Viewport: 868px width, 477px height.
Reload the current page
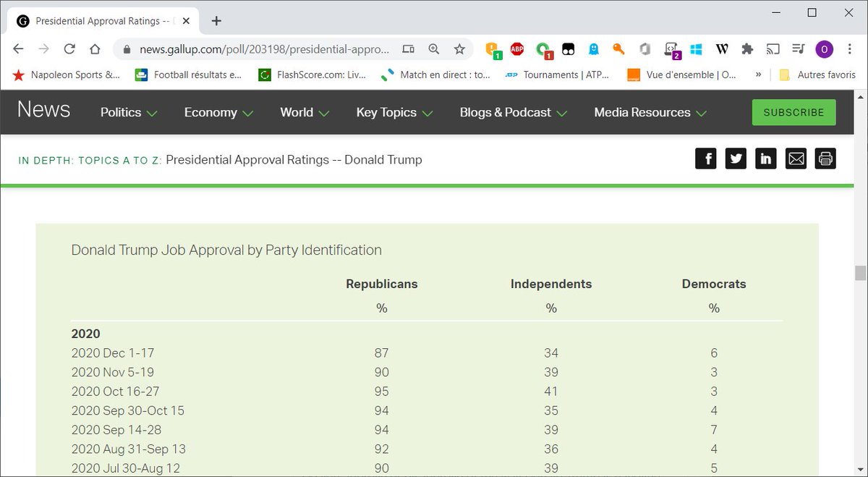[x=69, y=49]
